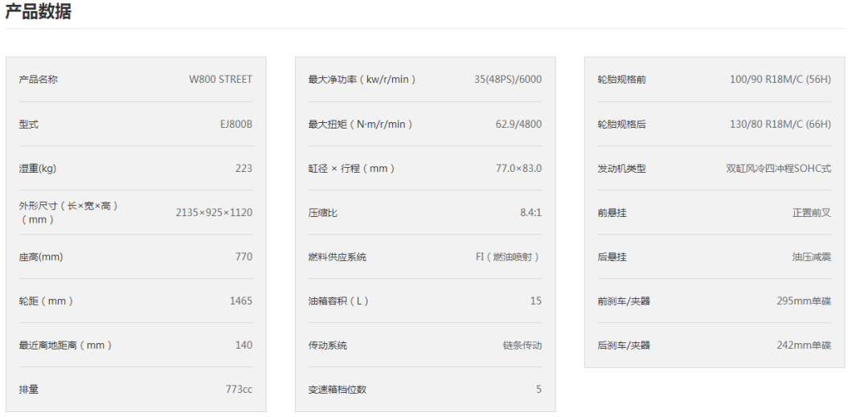Image resolution: width=868 pixels, height=417 pixels.
Task: Click the 产品数据 section heading
Action: (x=39, y=11)
